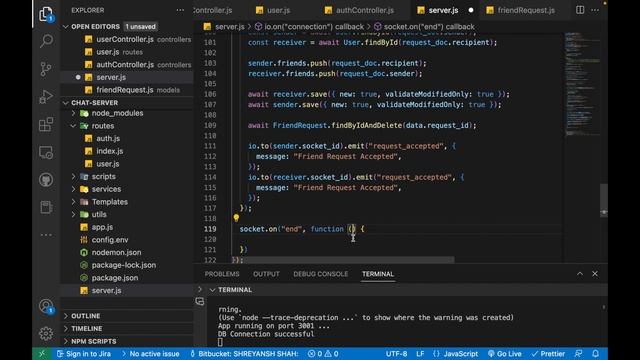Collapse the TERMINAL group header
This screenshot has height=360, width=640.
point(231,290)
